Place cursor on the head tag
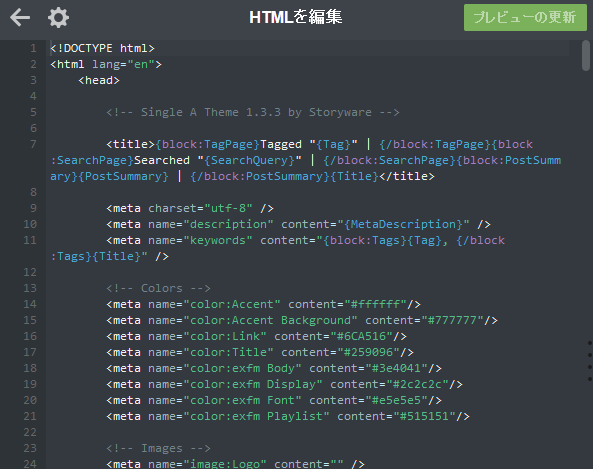Image resolution: width=593 pixels, height=469 pixels. pyautogui.click(x=99, y=80)
